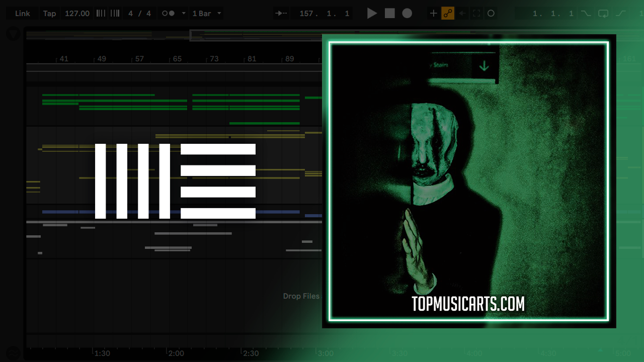
Task: Open the 1 Bar quantization dropdown
Action: 207,14
